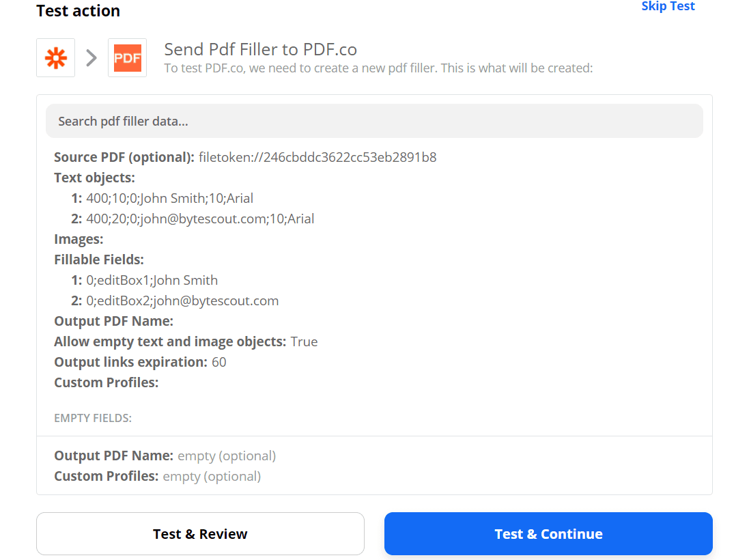This screenshot has height=560, width=749.
Task: Click the PDF.co app icon
Action: click(127, 57)
